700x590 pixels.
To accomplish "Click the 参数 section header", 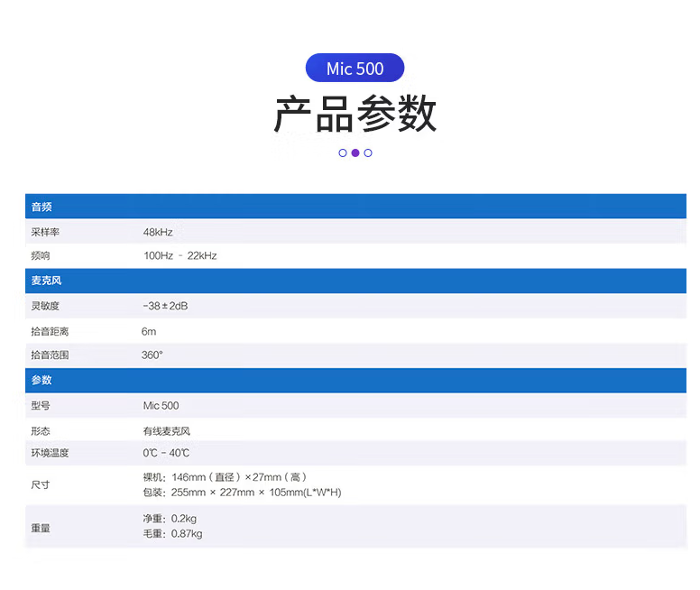I will 355,380.
